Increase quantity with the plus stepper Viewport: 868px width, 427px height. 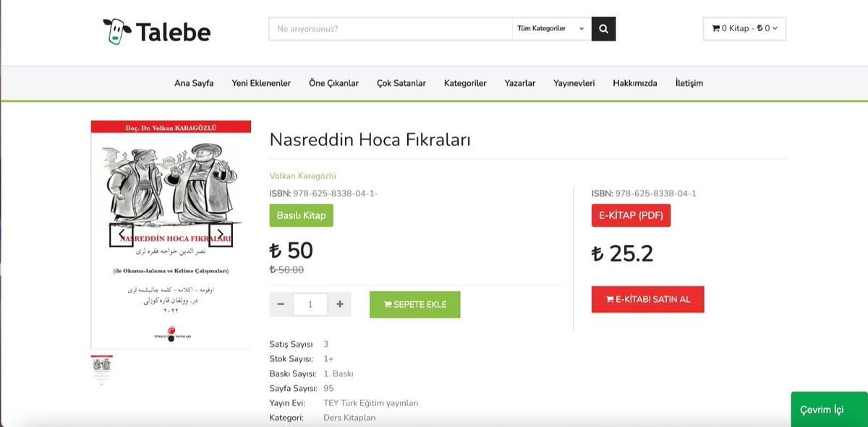click(339, 304)
